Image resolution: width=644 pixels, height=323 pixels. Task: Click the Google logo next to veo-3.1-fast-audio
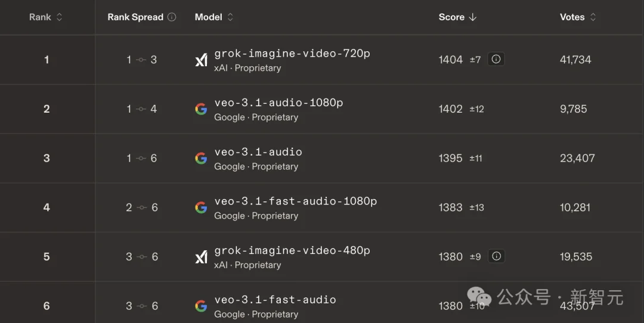[x=202, y=306]
